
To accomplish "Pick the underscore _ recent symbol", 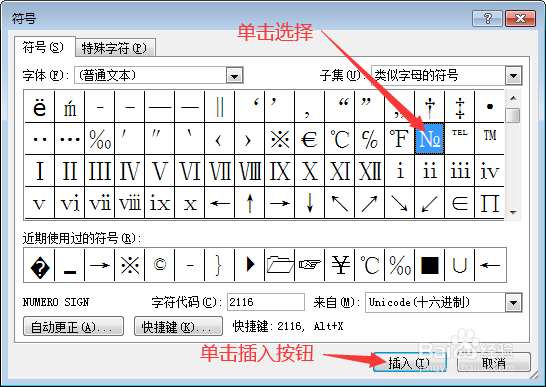I will tap(70, 265).
